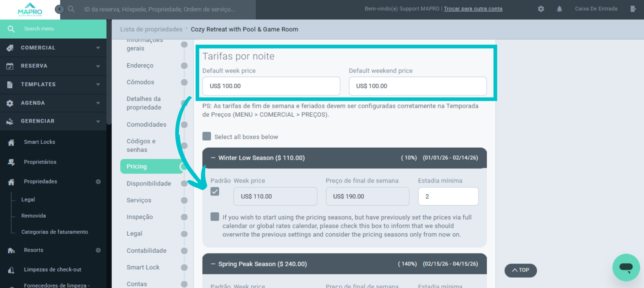Go to the Comodidades step
Viewport: 644px width, 288px height.
(146, 125)
